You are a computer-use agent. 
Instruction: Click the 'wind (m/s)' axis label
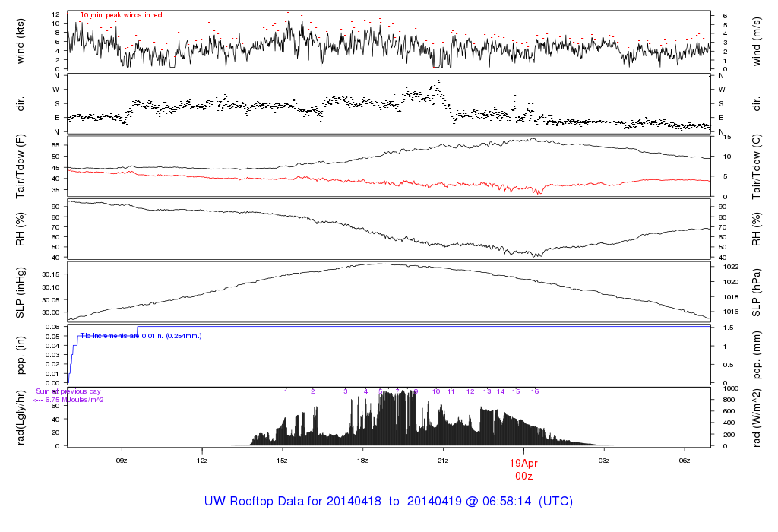756,42
